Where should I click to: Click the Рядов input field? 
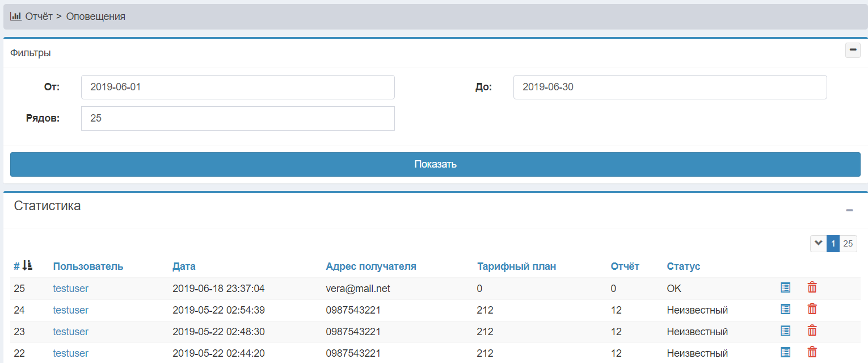coord(238,118)
